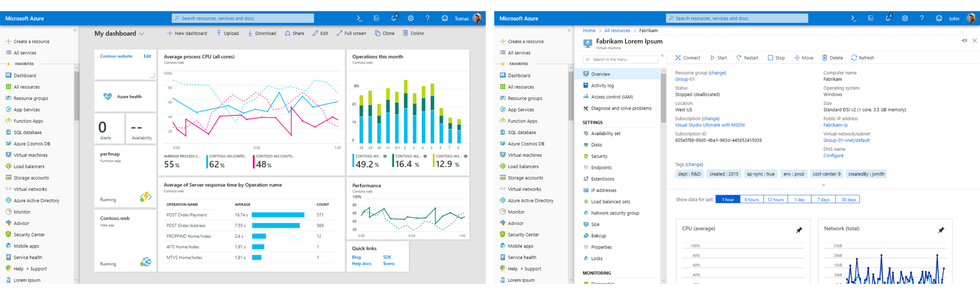Click the Search in the menu field

point(620,59)
